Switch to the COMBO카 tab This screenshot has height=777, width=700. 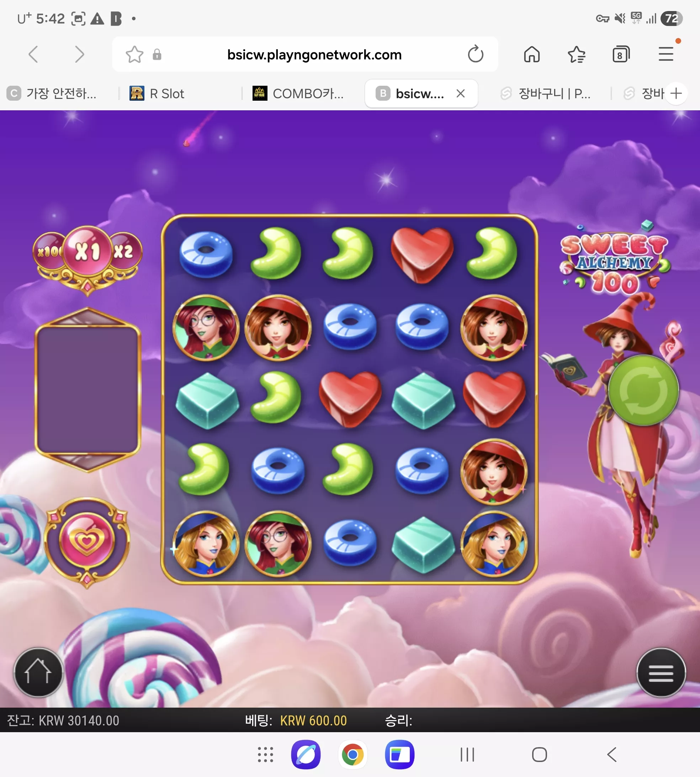pos(298,94)
